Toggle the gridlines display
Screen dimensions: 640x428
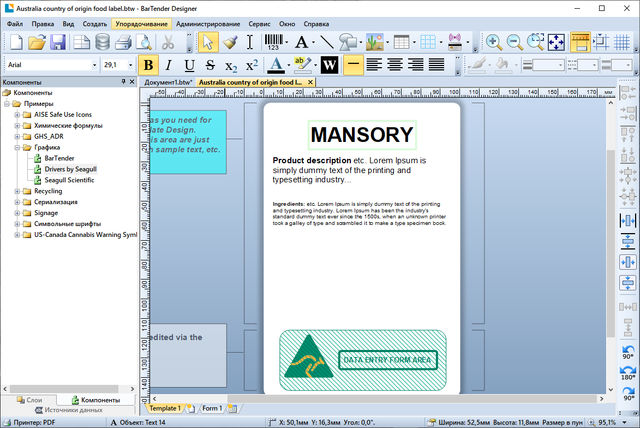pos(622,42)
